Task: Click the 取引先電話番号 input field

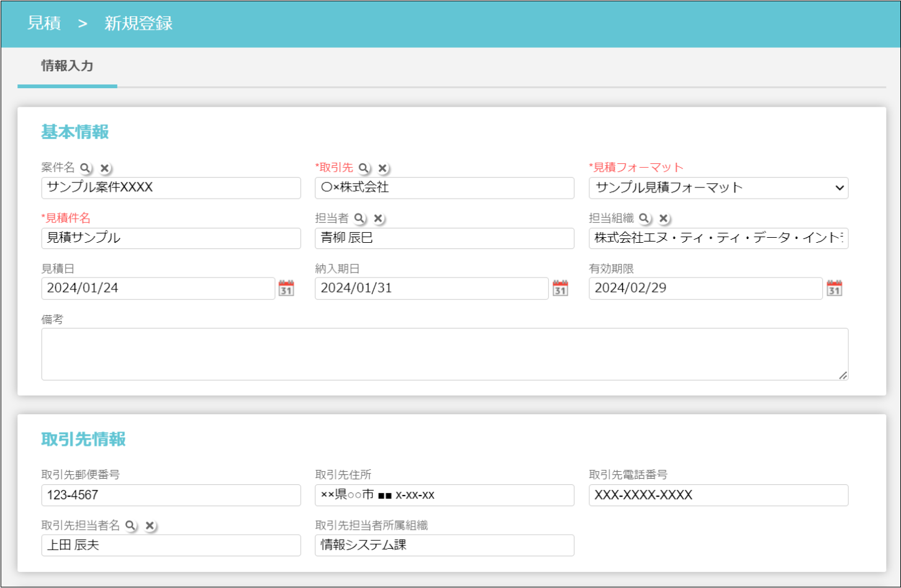Action: pyautogui.click(x=718, y=495)
